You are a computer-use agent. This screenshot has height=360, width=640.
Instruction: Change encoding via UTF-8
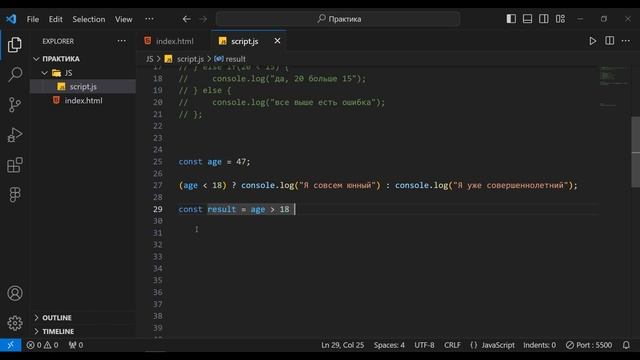point(424,345)
